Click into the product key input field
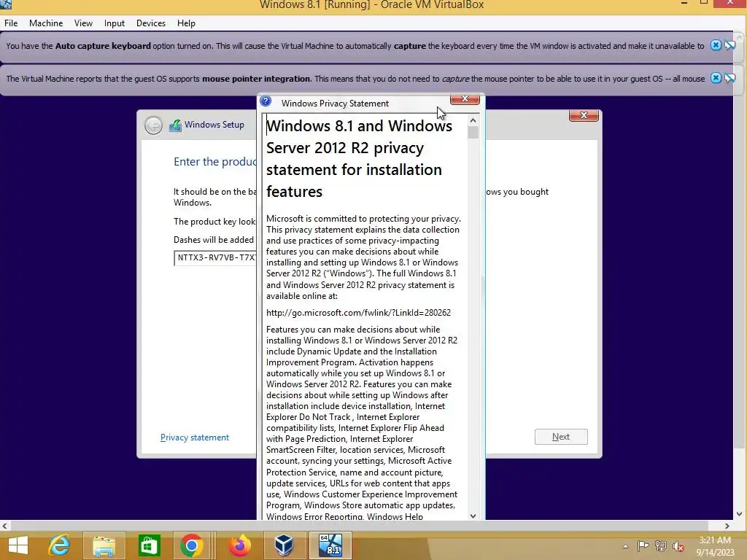Image resolution: width=747 pixels, height=560 pixels. point(215,257)
